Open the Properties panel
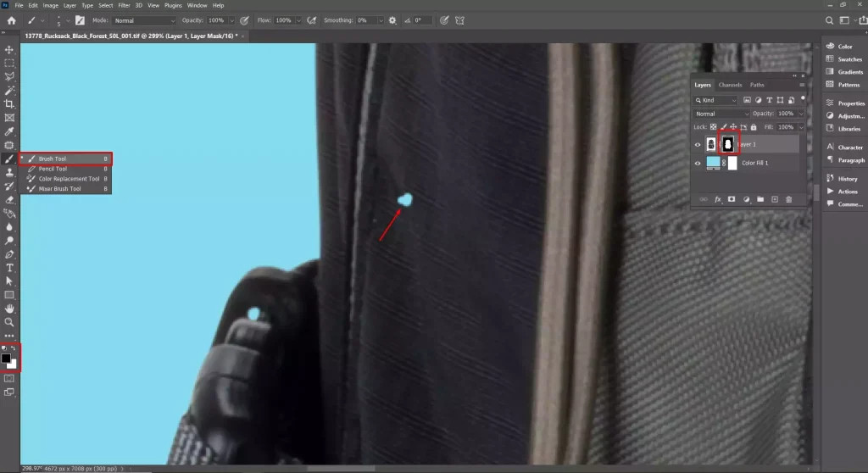This screenshot has height=473, width=868. (845, 103)
